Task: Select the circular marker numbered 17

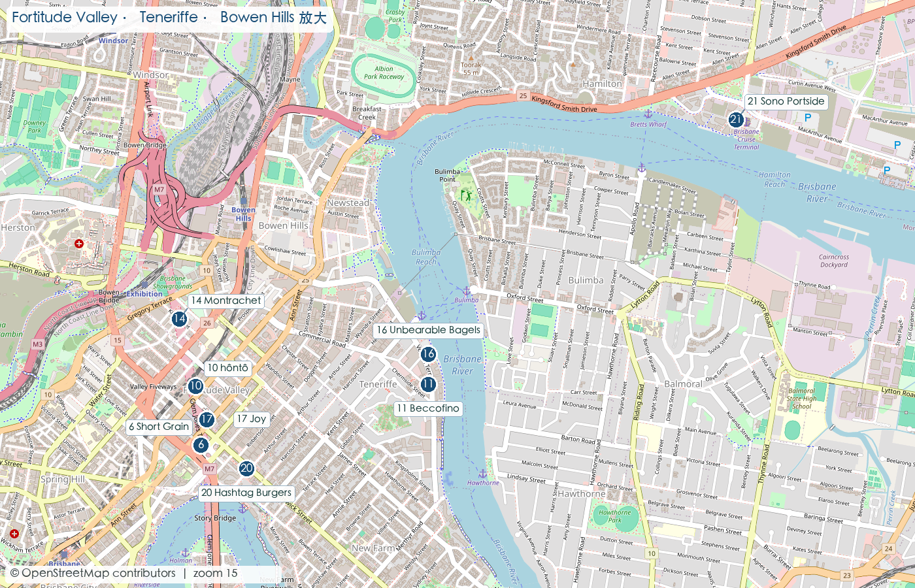Action: tap(207, 419)
